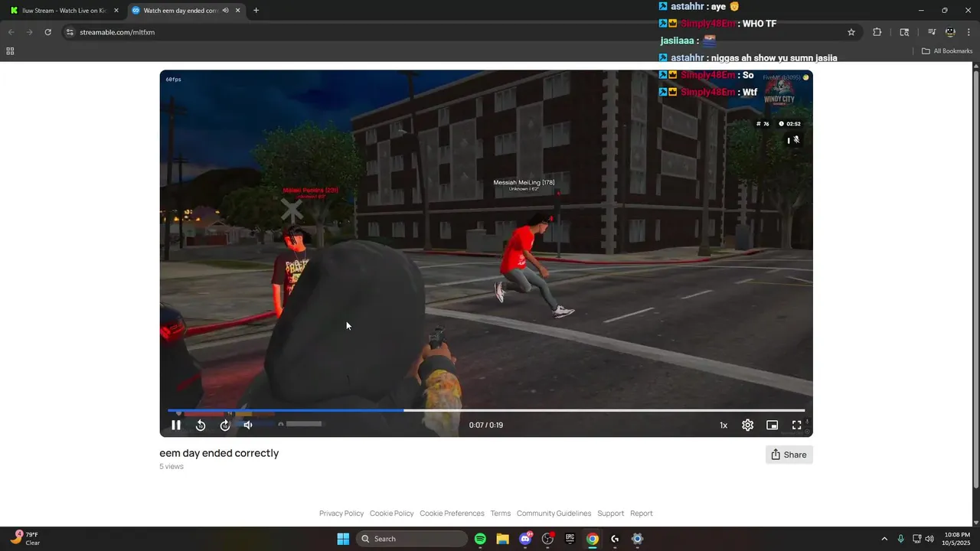Open the 1x playback speed menu
The image size is (980, 551).
(x=724, y=425)
